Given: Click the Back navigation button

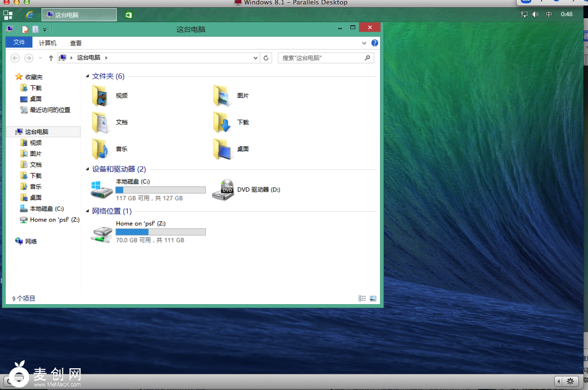Looking at the screenshot, I should click(x=15, y=58).
